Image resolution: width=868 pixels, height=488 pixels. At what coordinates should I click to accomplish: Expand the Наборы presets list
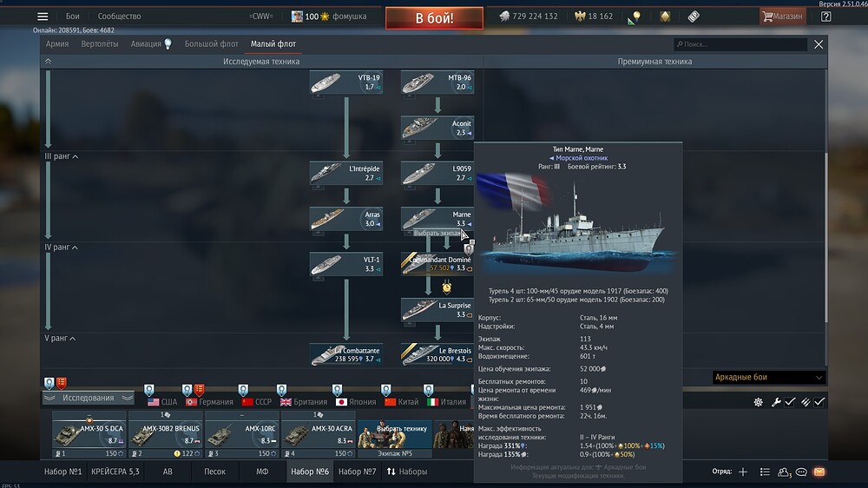pos(407,472)
